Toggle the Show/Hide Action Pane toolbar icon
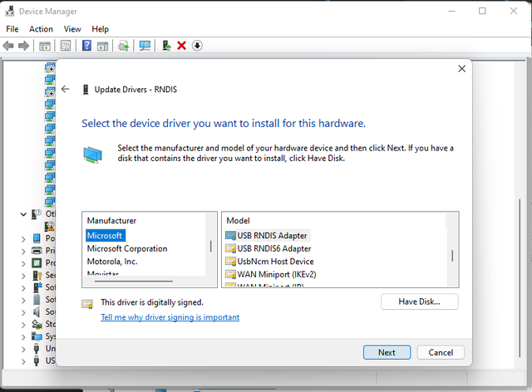 102,46
